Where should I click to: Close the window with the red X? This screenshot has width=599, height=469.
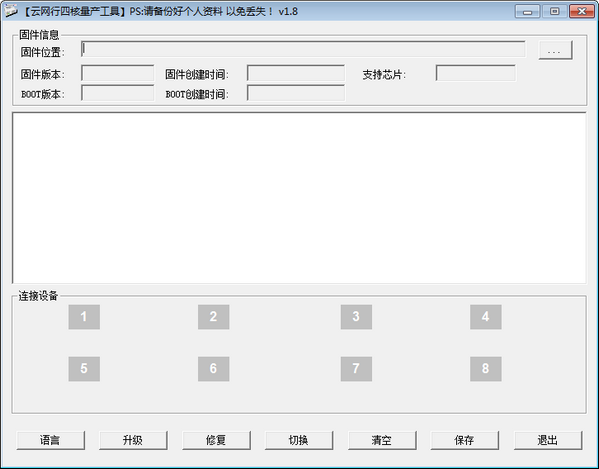582,11
